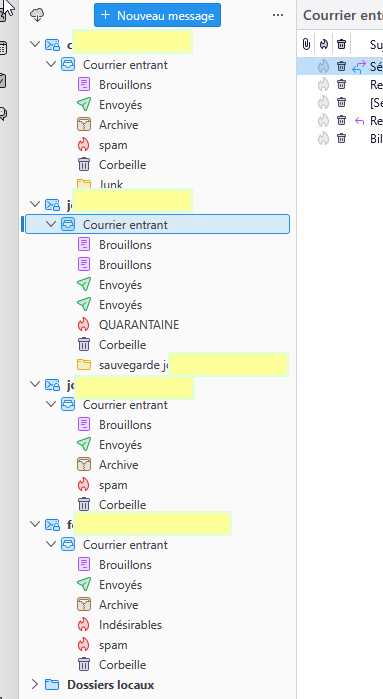Open the Indésirables folder
Image resolution: width=383 pixels, height=699 pixels.
(x=130, y=625)
